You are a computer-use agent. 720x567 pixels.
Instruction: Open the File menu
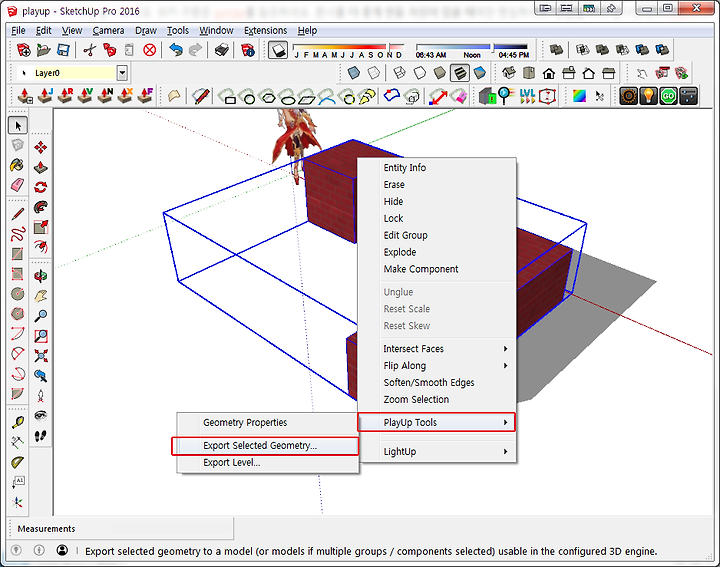[18, 30]
